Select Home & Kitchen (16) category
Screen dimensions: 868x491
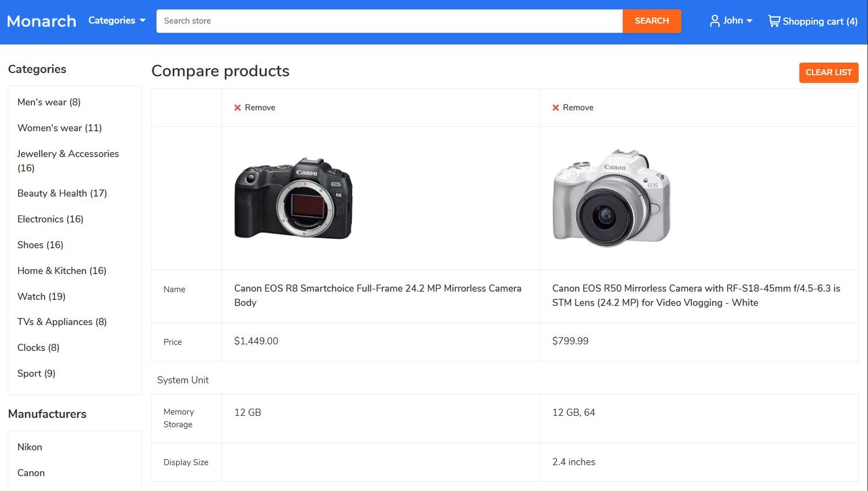62,271
